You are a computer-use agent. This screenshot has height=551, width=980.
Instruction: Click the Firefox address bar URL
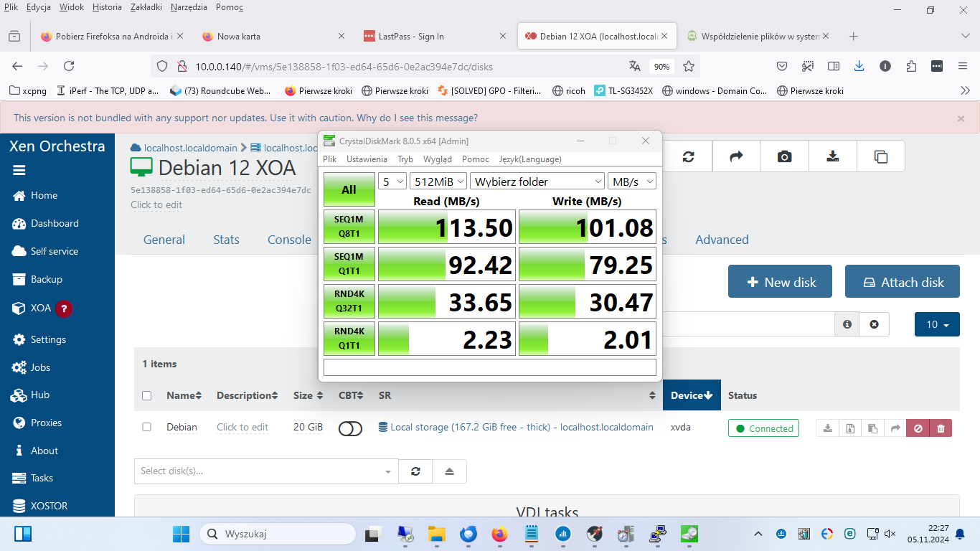pos(344,66)
